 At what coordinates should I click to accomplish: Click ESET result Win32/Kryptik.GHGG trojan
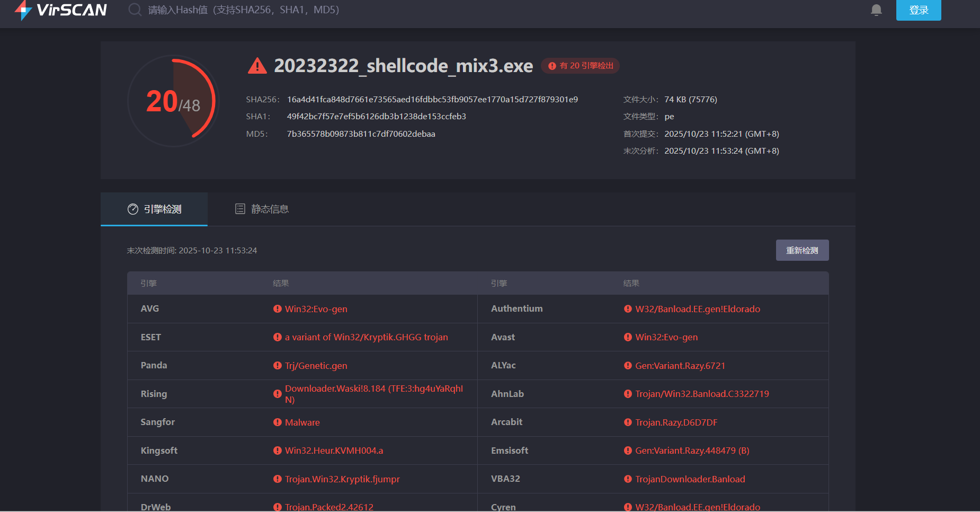click(367, 337)
